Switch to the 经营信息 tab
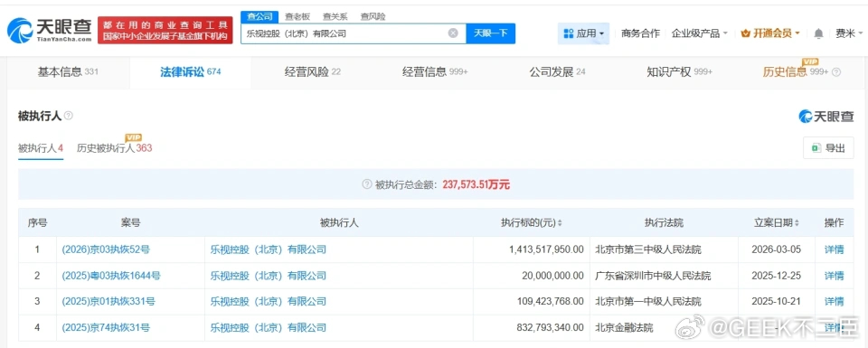868x348 pixels. [435, 72]
